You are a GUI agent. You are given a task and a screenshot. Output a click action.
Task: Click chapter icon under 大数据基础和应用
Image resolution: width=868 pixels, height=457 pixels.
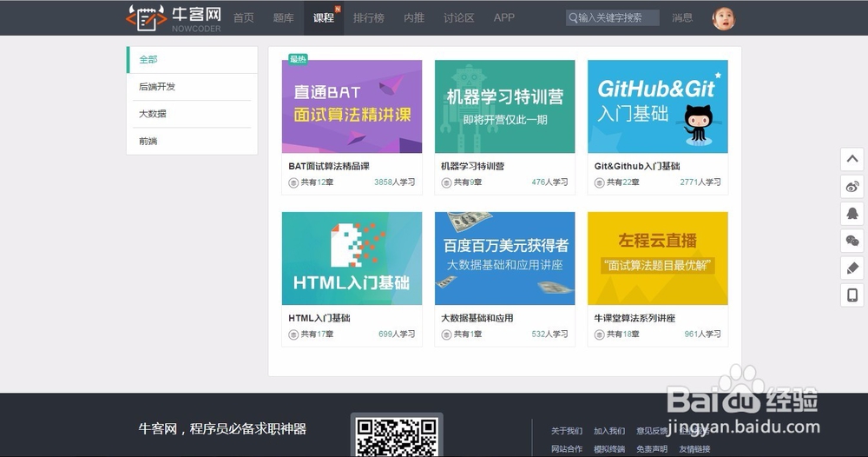coord(446,334)
